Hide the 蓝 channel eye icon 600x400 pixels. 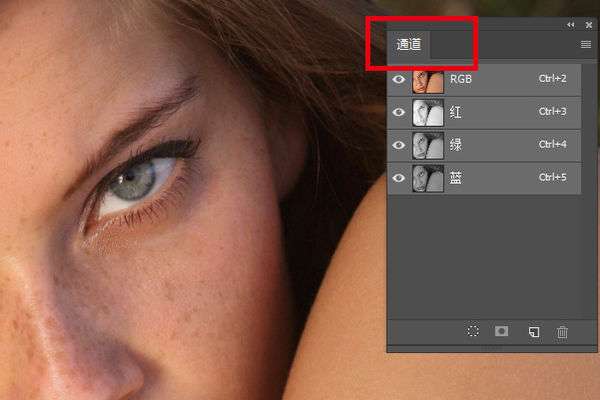coord(398,178)
